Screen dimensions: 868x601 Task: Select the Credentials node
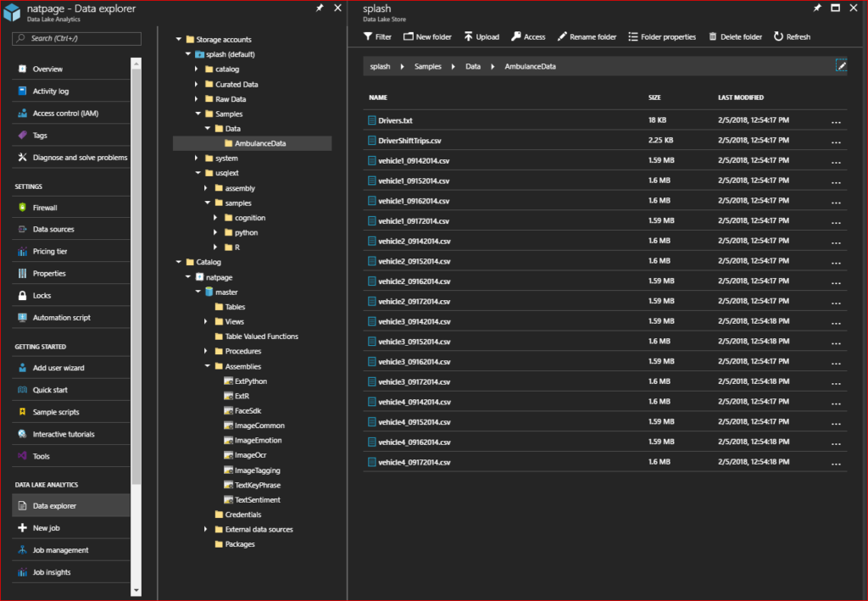(x=238, y=515)
